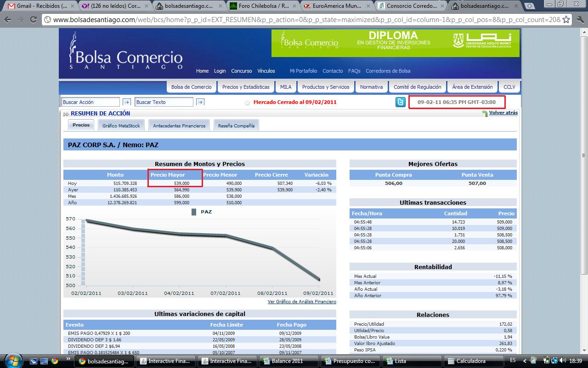Open the Comité de Regulación menu
The height and width of the screenshot is (368, 588).
(418, 87)
